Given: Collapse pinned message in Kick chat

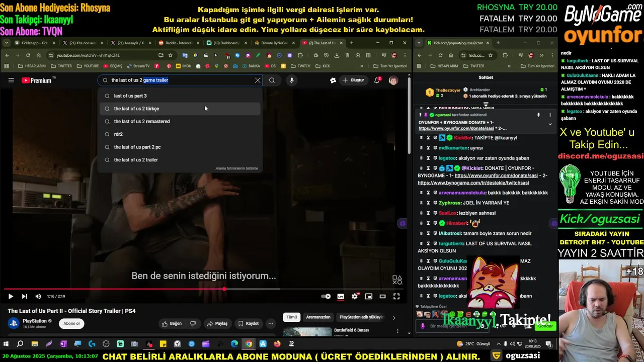Looking at the screenshot, I should (x=550, y=124).
